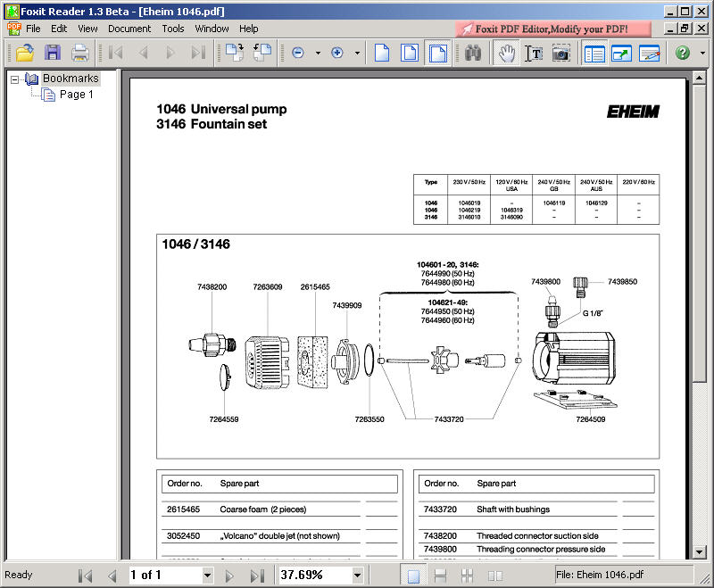
Task: Click the PDF document icon in the menu bar
Action: point(14,29)
